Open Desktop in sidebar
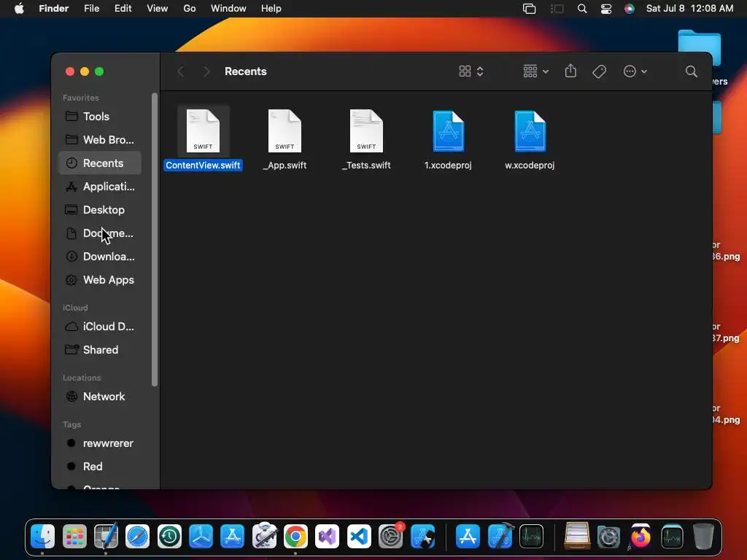The image size is (747, 560). 99,209
